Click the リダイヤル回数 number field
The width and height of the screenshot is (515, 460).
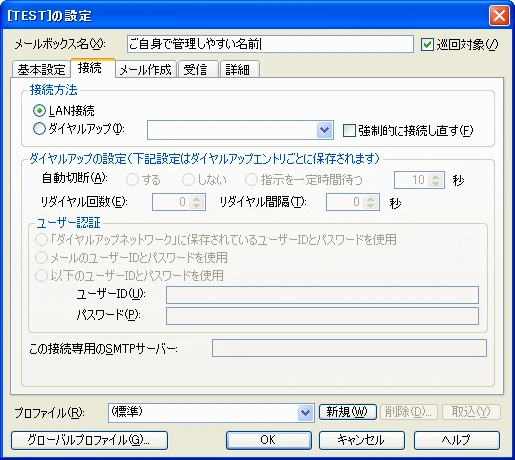[x=171, y=202]
